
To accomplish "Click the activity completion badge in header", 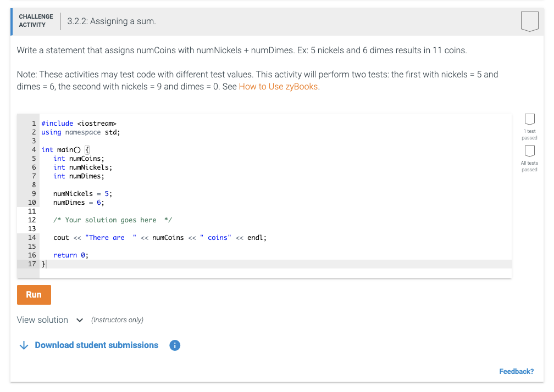I will [529, 21].
